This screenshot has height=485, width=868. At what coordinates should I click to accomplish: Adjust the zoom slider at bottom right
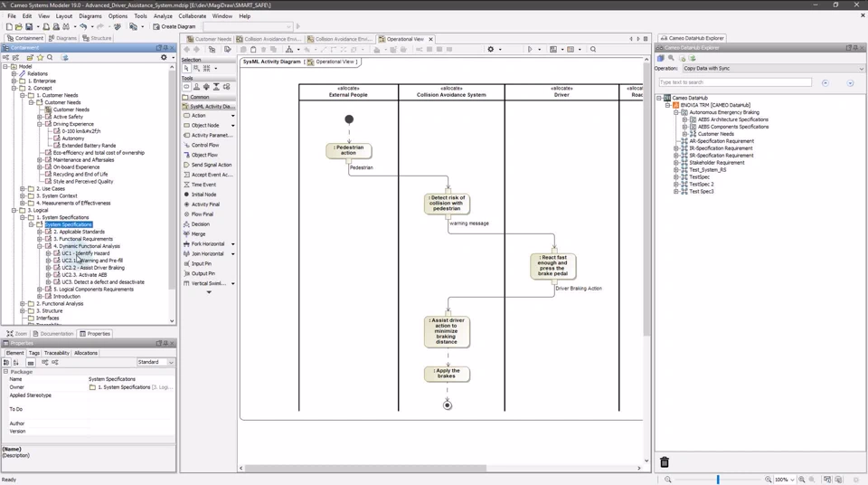coord(718,479)
